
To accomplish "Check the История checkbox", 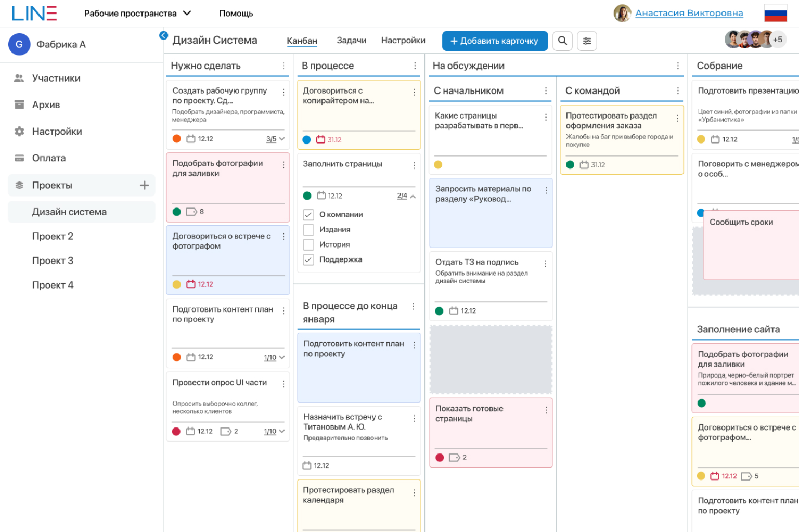I will point(308,245).
